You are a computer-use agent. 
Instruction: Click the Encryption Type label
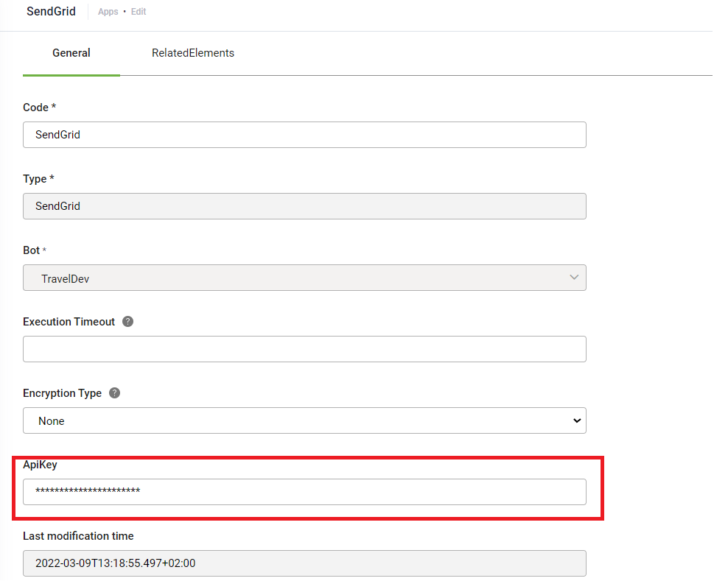[62, 393]
